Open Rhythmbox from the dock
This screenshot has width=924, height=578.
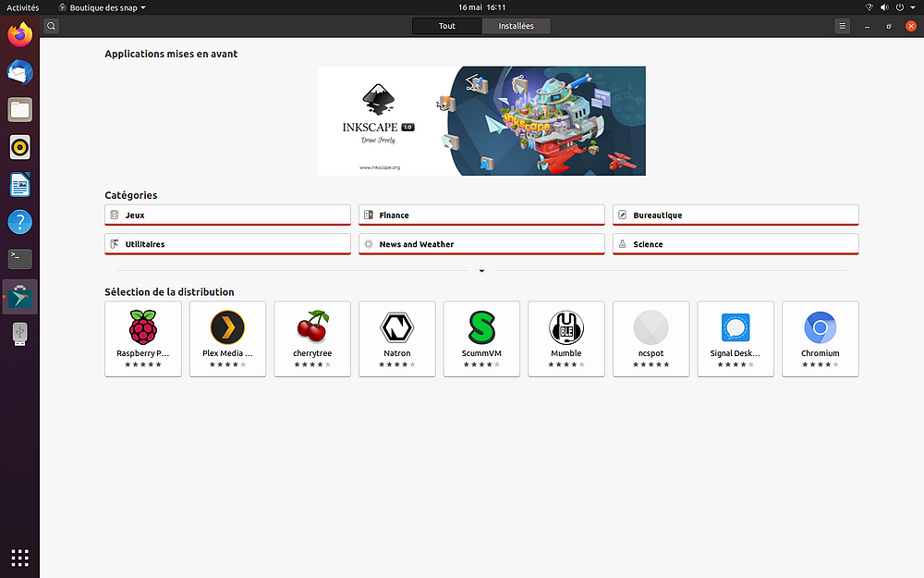[x=20, y=147]
